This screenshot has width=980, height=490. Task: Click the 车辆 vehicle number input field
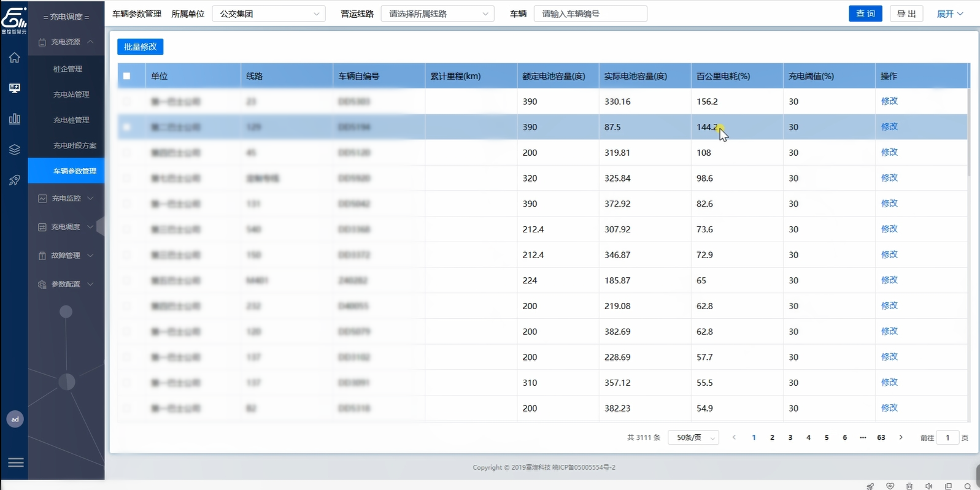coord(590,13)
